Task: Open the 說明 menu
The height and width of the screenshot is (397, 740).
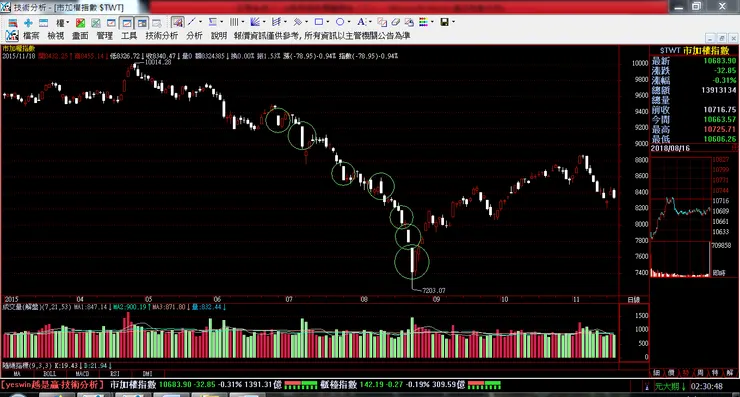Action: [x=219, y=35]
